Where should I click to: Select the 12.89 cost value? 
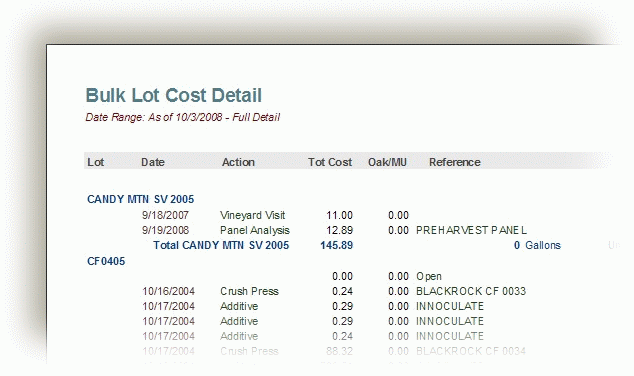[x=340, y=230]
